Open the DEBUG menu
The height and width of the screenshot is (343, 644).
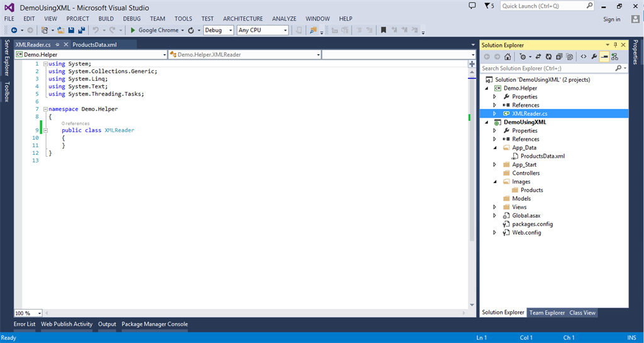coord(132,18)
